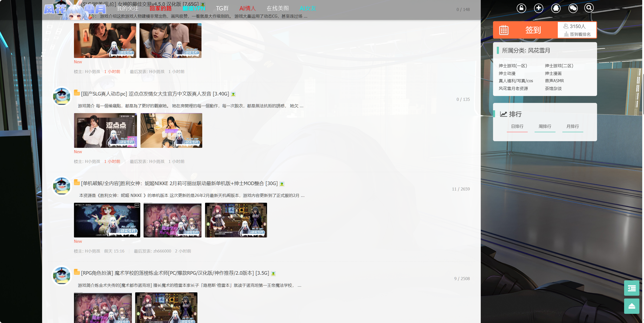The width and height of the screenshot is (644, 323).
Task: Select the 日排行 daily ranking tab
Action: pyautogui.click(x=517, y=126)
